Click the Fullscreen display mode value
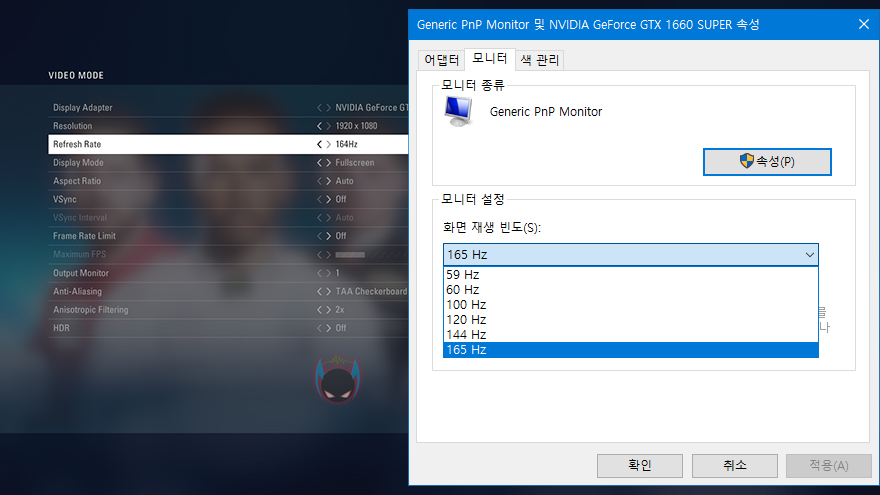Viewport: 880px width, 495px height. click(355, 163)
